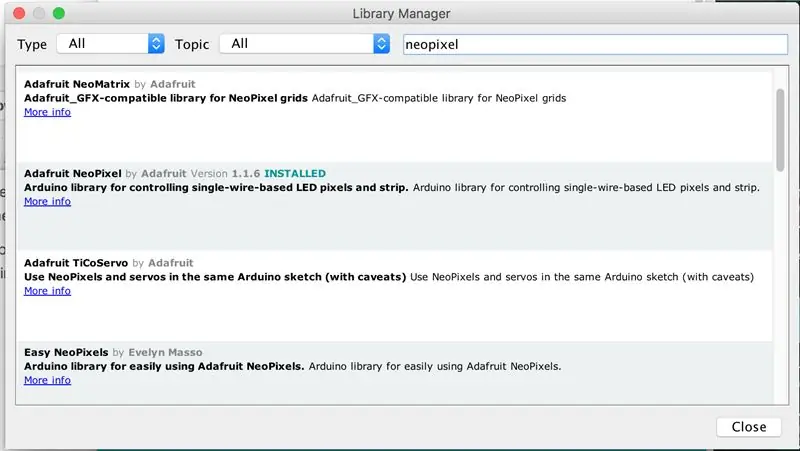
Task: Click the INSTALLED status label
Action: pyautogui.click(x=295, y=173)
